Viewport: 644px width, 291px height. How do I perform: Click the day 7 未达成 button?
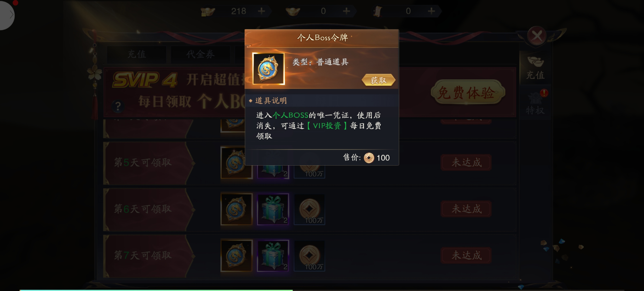466,256
